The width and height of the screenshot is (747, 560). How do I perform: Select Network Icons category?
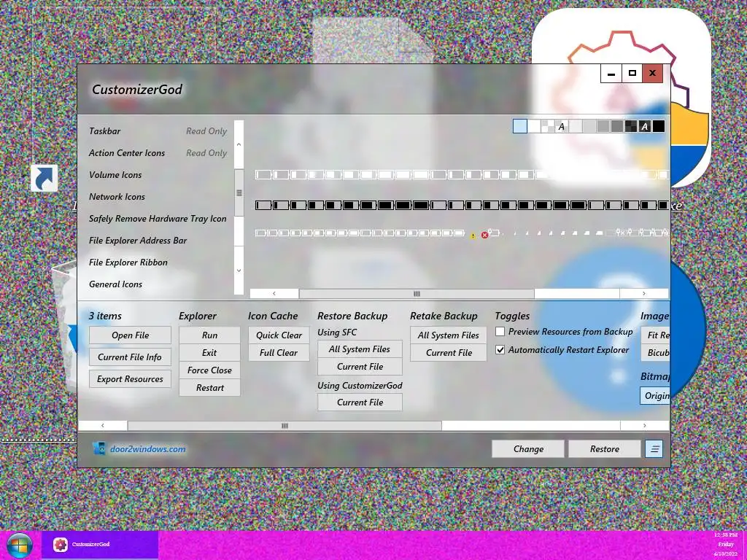tap(158, 197)
